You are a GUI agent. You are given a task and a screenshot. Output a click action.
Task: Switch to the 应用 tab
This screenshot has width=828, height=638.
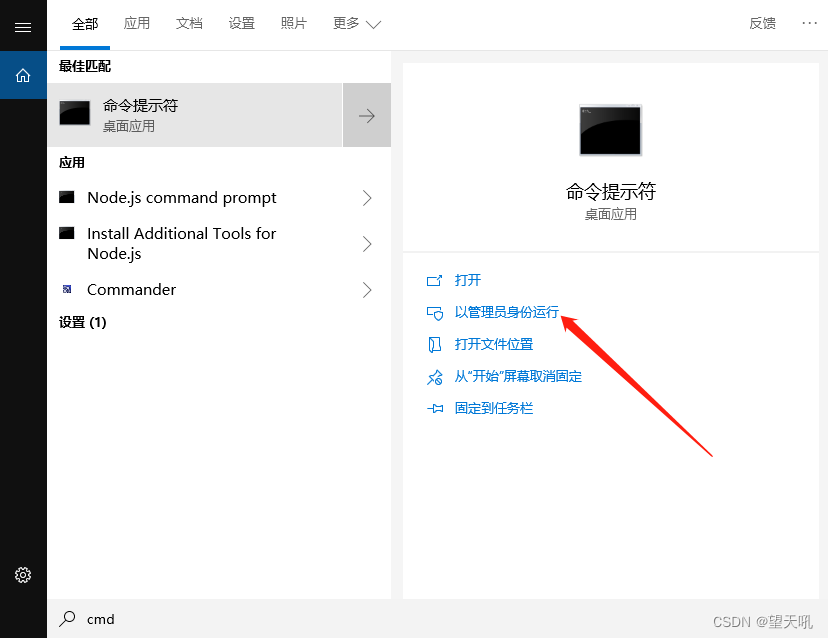(x=137, y=25)
